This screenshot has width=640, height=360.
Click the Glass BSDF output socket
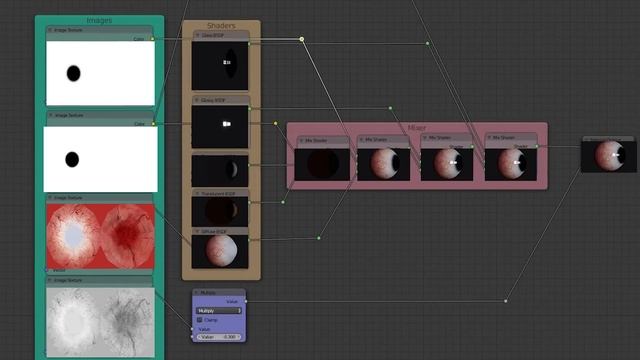pyautogui.click(x=249, y=44)
